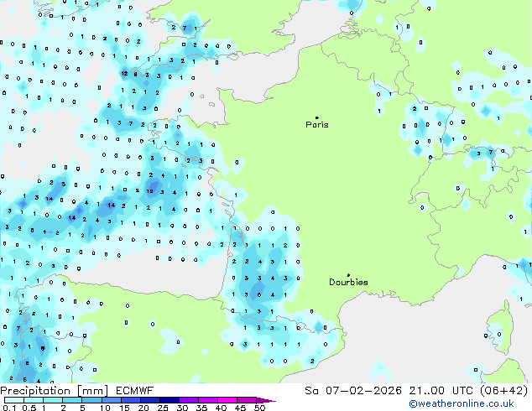Click the '50' legend scale label
This screenshot has width=532, height=411.
click(259, 408)
